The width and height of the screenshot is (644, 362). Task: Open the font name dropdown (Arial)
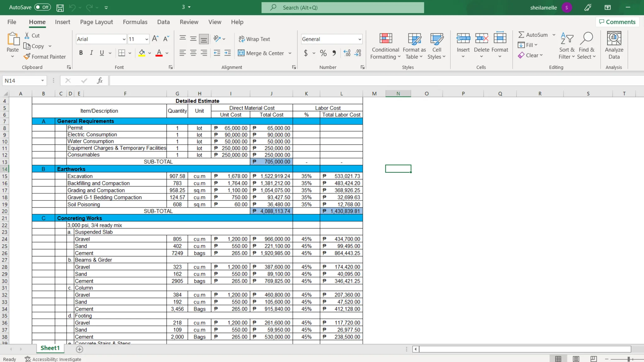pos(124,39)
